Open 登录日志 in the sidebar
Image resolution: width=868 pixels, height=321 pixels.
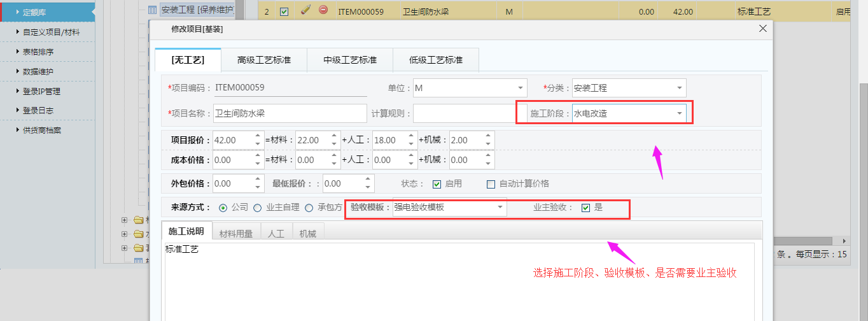[x=38, y=110]
